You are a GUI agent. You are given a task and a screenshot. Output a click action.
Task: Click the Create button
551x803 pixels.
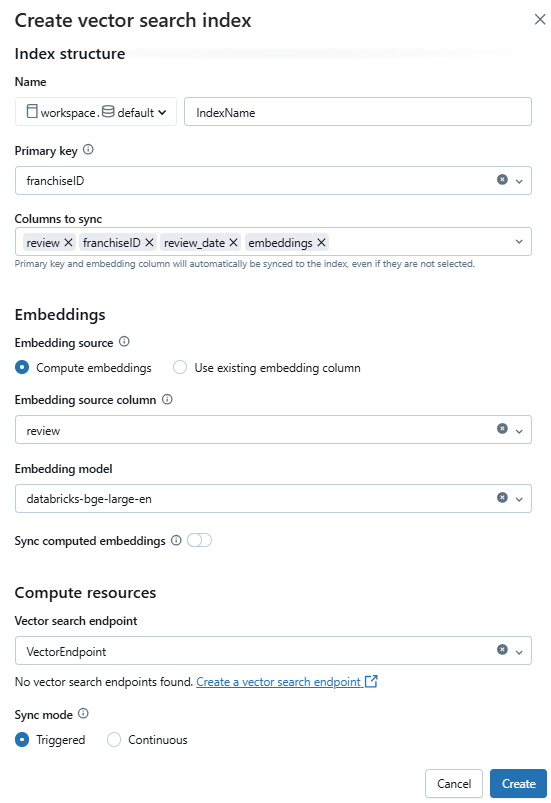[x=518, y=784]
